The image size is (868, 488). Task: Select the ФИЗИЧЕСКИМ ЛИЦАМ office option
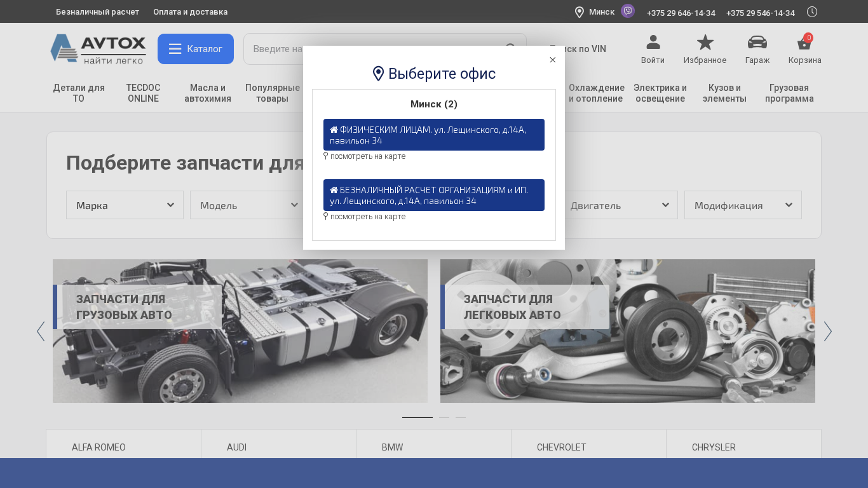434,135
